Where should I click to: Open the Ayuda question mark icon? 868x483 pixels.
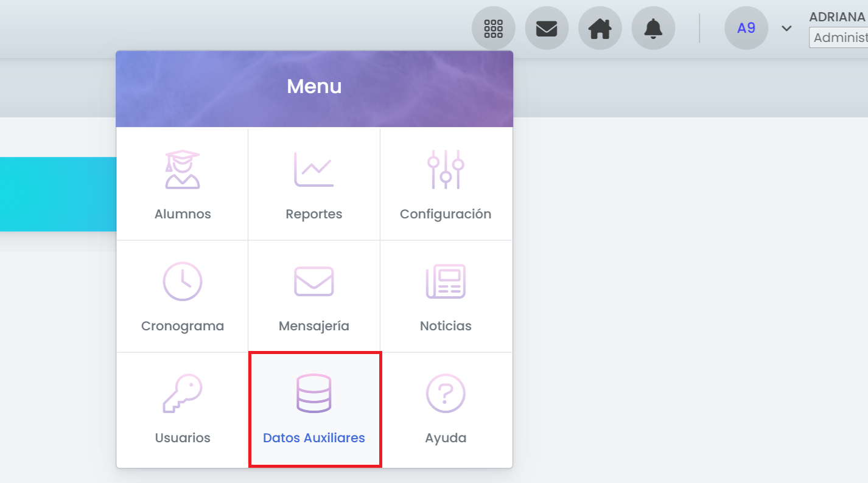[446, 393]
